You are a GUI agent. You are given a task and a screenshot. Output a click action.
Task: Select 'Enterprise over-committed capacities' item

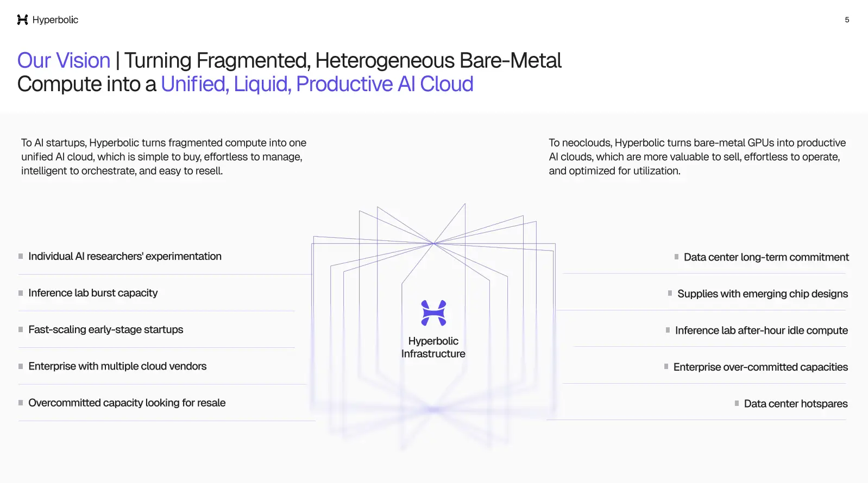760,367
